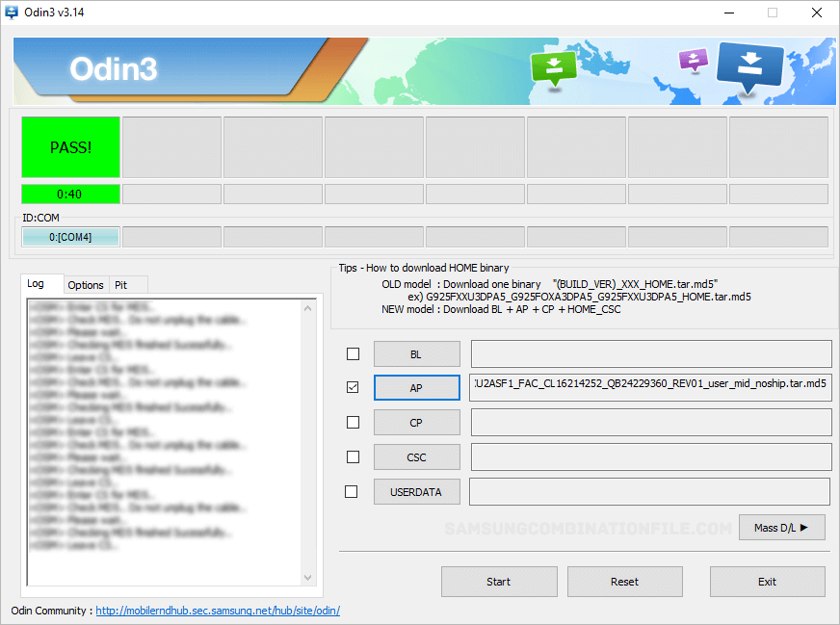The image size is (840, 625).
Task: Enable the CSC checkbox
Action: click(353, 456)
